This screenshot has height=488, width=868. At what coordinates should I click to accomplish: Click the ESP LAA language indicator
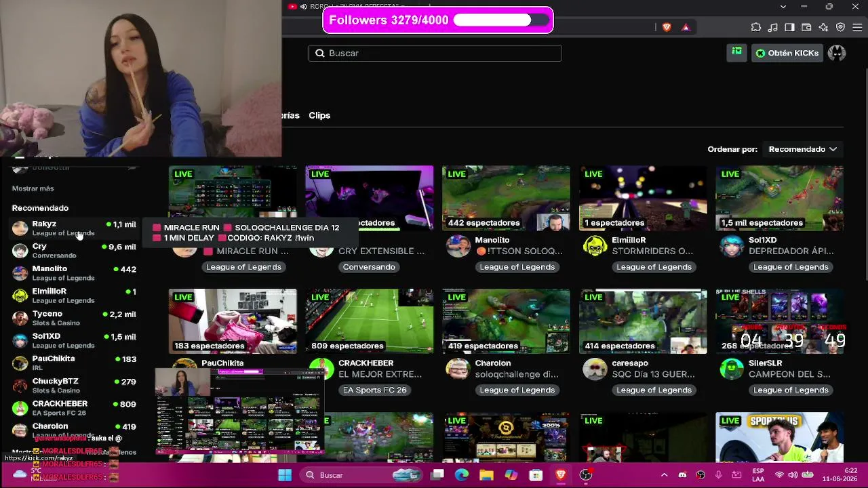click(x=758, y=475)
